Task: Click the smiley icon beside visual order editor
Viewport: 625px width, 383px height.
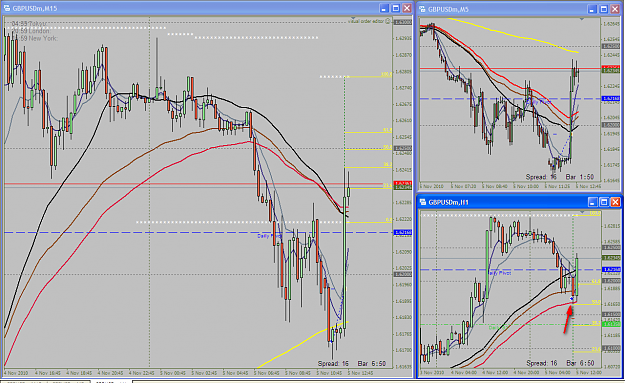Action: click(x=388, y=21)
